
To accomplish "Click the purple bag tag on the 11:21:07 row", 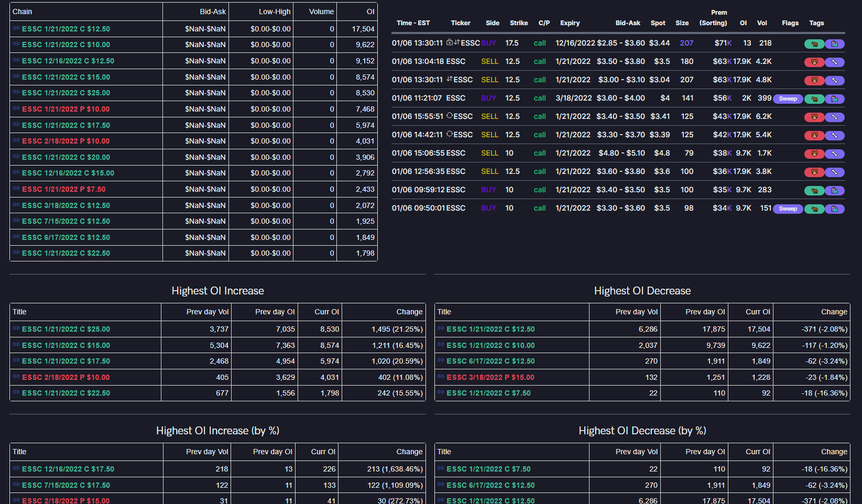I will pyautogui.click(x=835, y=99).
